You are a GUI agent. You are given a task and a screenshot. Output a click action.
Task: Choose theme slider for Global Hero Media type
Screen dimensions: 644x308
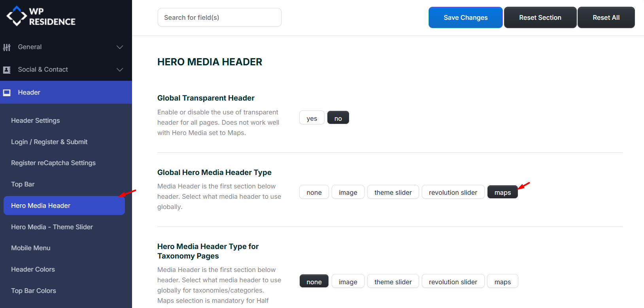click(x=393, y=192)
